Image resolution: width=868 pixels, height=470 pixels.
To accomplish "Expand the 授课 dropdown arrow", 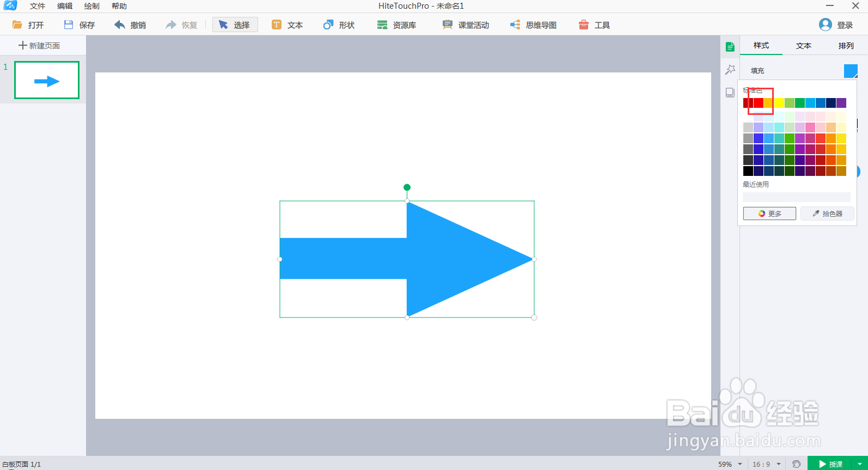I will coord(860,464).
